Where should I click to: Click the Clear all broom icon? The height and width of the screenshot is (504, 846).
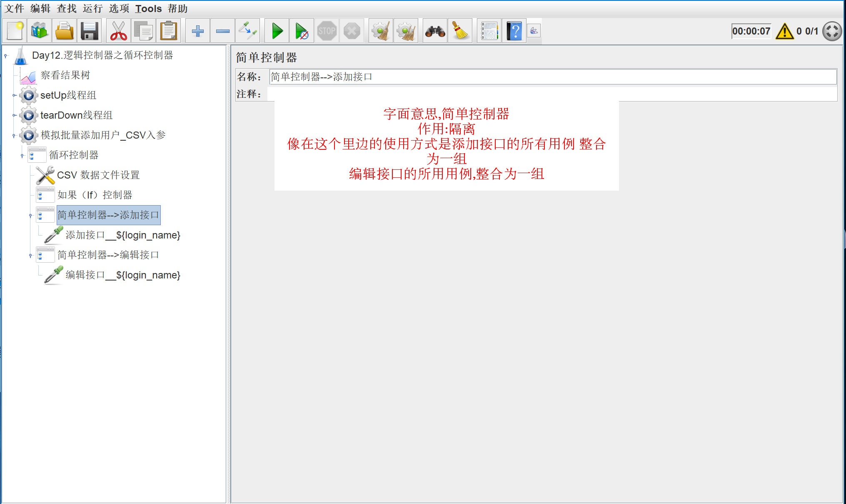click(406, 31)
